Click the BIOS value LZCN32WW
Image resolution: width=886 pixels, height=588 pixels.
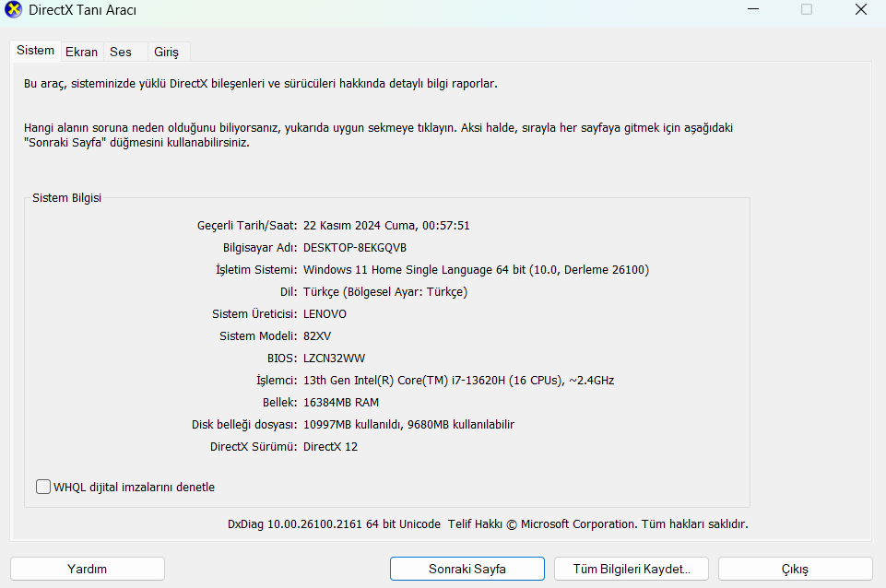[334, 359]
